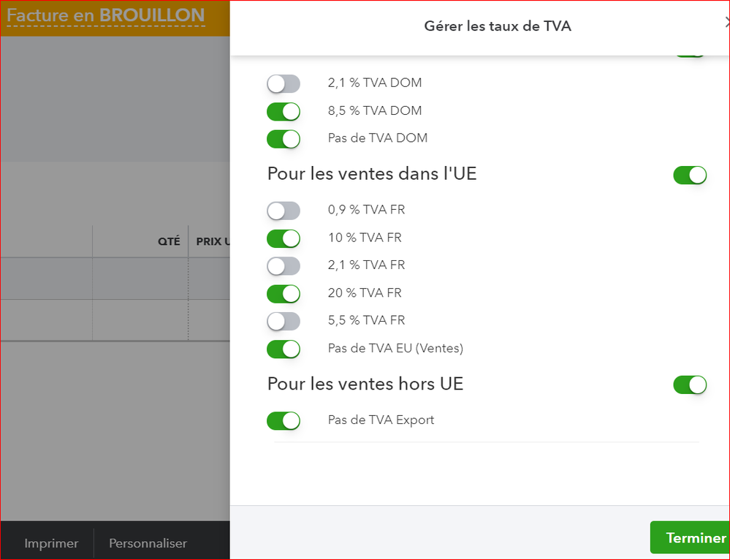730x560 pixels.
Task: Enable the 0,9 % TVA FR rate
Action: click(284, 211)
